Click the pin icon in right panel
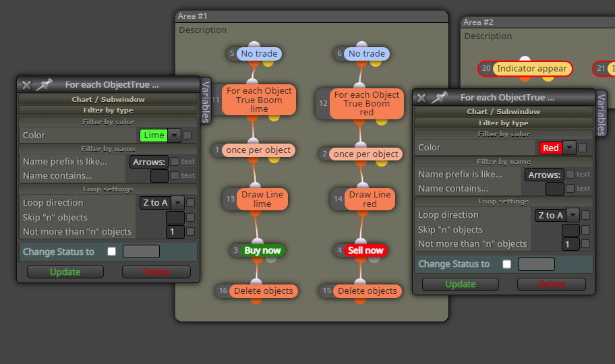Image resolution: width=615 pixels, height=364 pixels. pos(439,97)
